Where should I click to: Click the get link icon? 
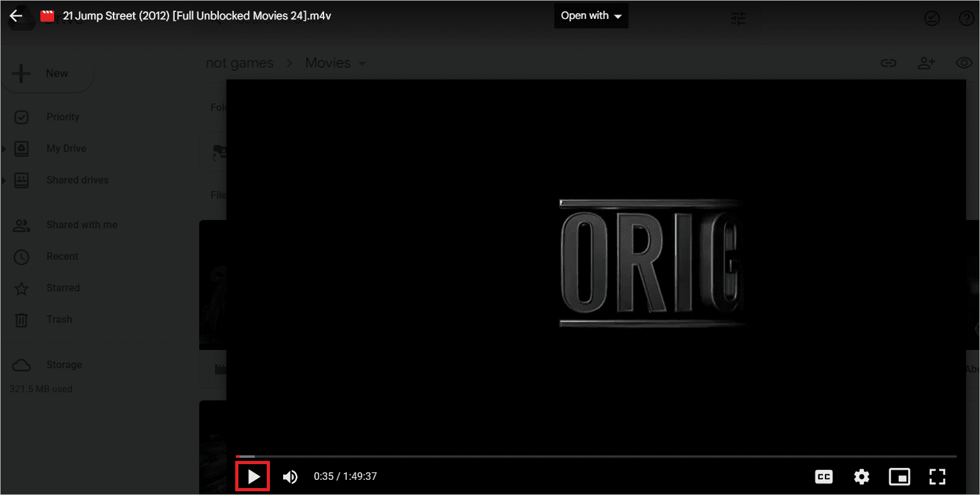pyautogui.click(x=889, y=63)
